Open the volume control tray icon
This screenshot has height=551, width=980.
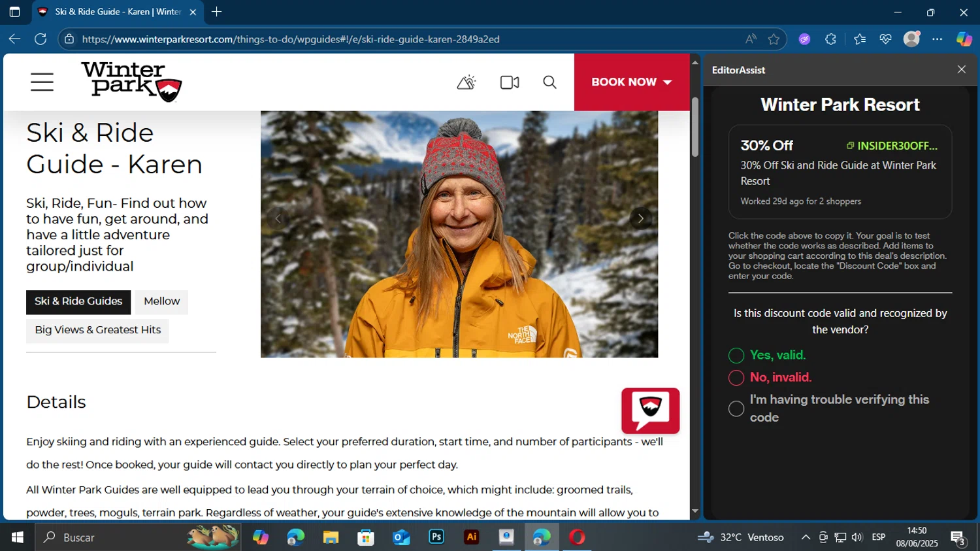(x=857, y=537)
